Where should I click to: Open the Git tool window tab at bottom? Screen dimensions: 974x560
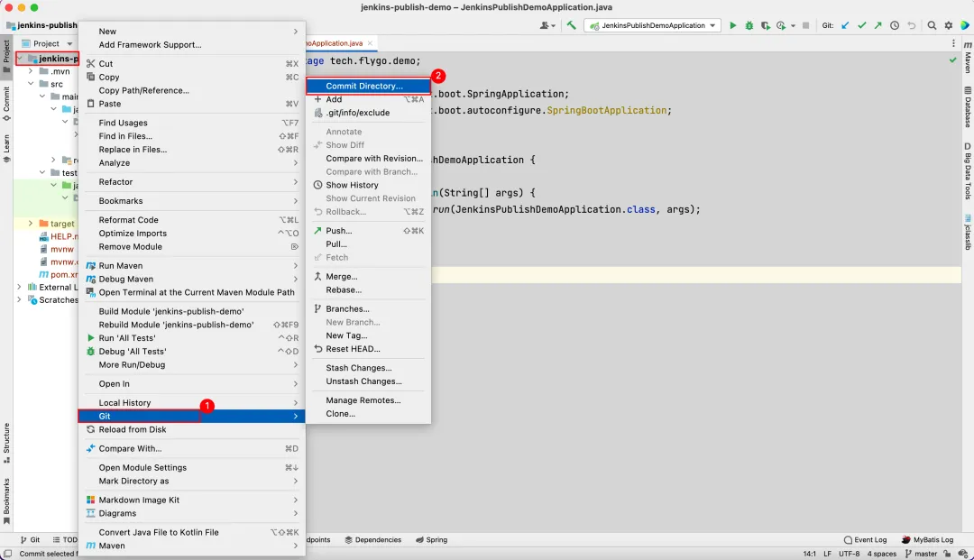(x=30, y=539)
